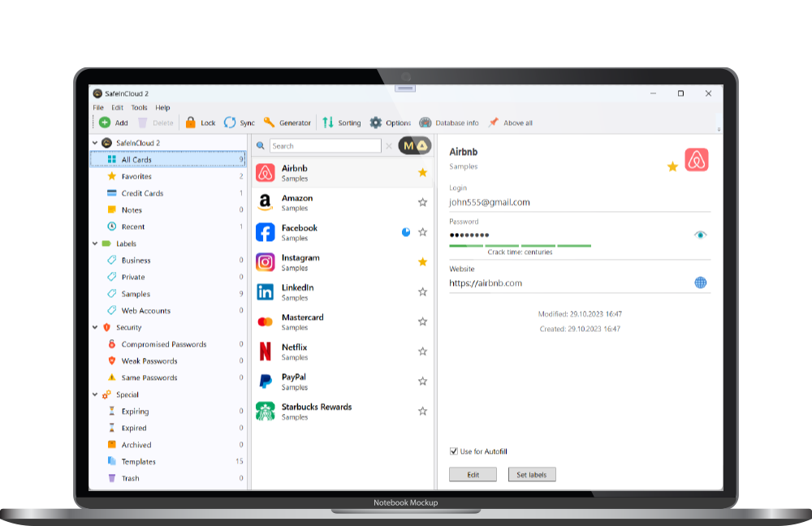Screen dimensions: 812x526
Task: Click the Set labels button
Action: pyautogui.click(x=532, y=475)
